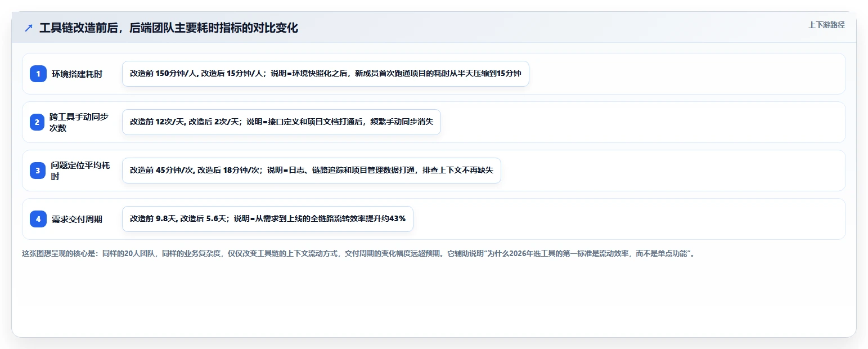Click the 环境搭建耗时 row label

(x=77, y=74)
